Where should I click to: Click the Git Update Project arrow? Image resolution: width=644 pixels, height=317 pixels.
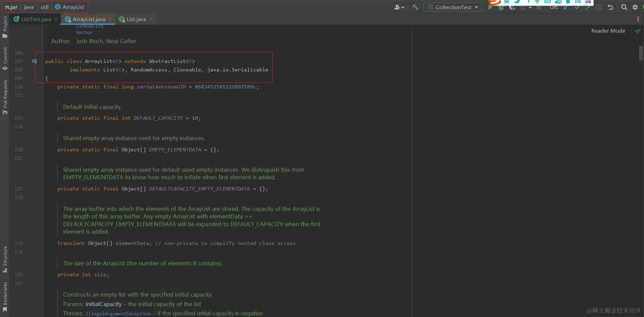[x=566, y=7]
